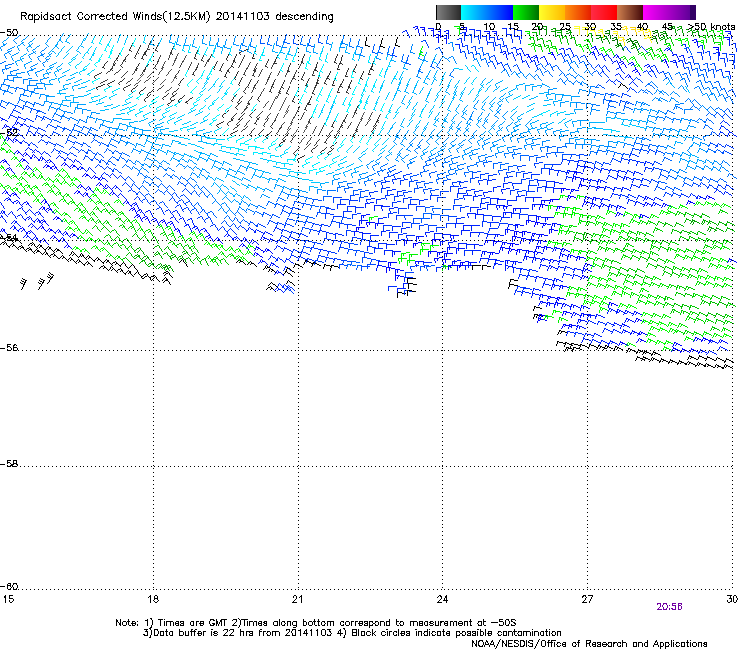Click the '-58' latitude axis label
This screenshot has height=650, width=740.
pos(9,464)
